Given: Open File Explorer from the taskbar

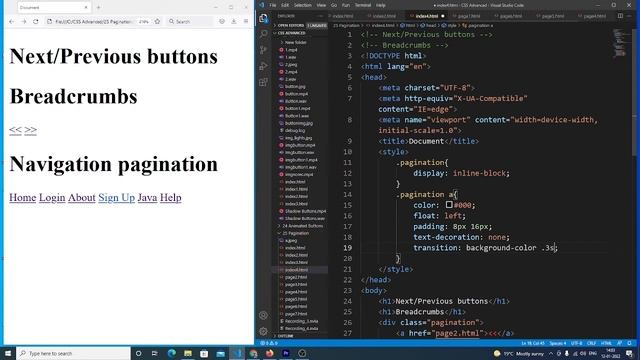Looking at the screenshot, I should 188,353.
